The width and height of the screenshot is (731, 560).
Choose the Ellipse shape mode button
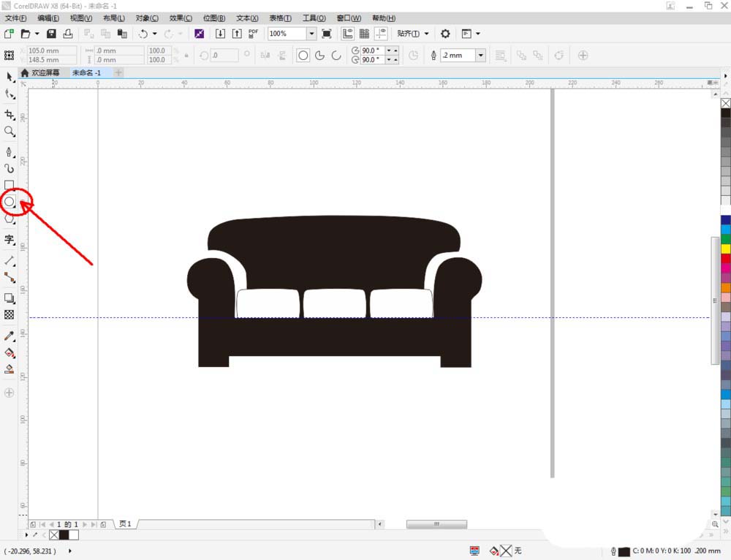click(x=303, y=56)
